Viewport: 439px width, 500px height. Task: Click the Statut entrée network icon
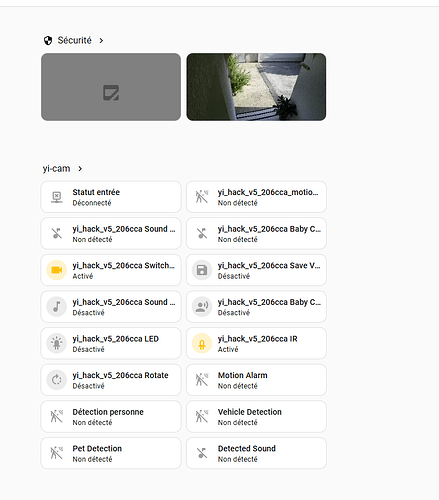[x=57, y=197]
